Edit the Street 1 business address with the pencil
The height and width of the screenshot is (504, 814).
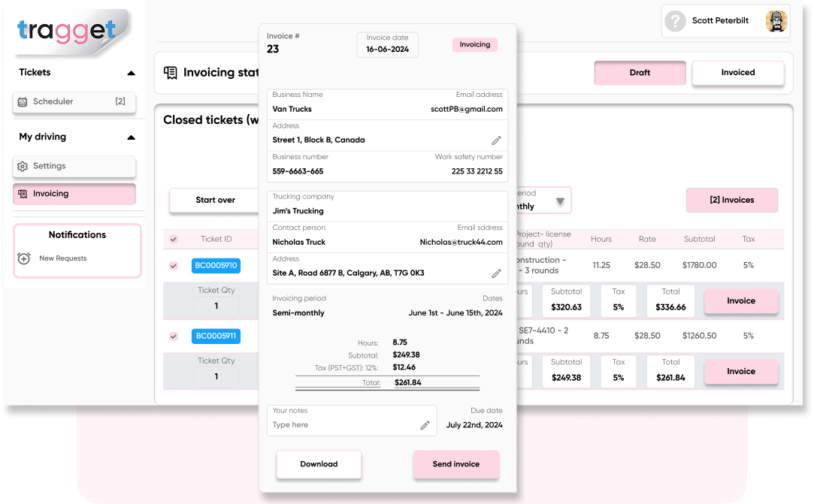pos(496,140)
